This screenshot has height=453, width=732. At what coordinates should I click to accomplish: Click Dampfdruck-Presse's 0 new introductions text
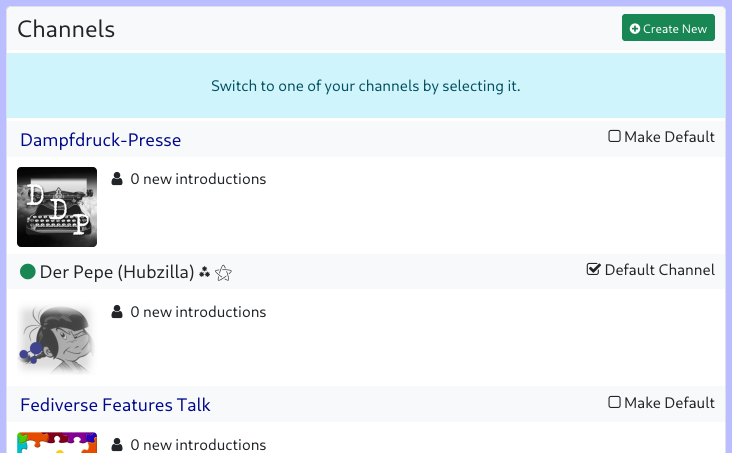pyautogui.click(x=198, y=179)
